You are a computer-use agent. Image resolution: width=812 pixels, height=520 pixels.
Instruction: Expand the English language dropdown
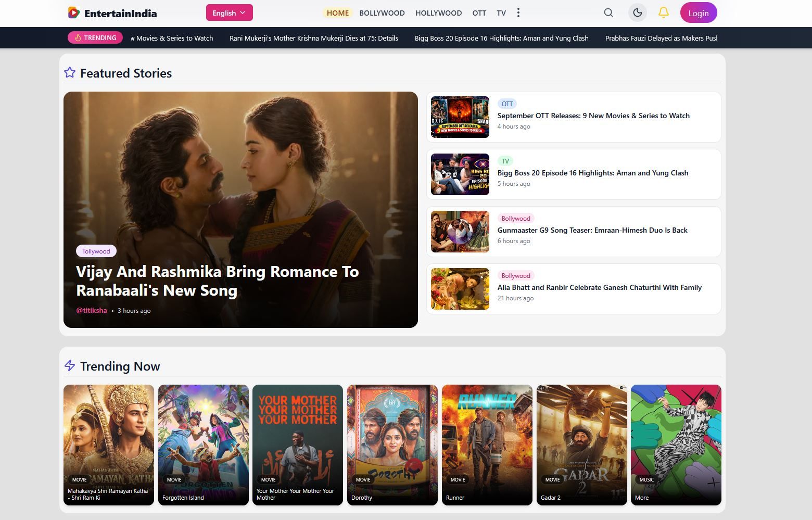(x=230, y=12)
